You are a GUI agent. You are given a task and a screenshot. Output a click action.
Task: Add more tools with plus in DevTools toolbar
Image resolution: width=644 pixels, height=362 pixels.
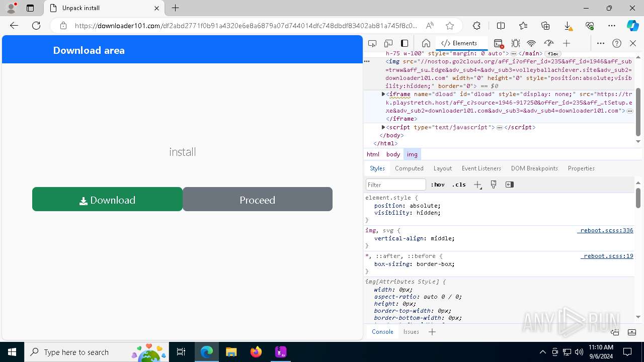tap(567, 43)
